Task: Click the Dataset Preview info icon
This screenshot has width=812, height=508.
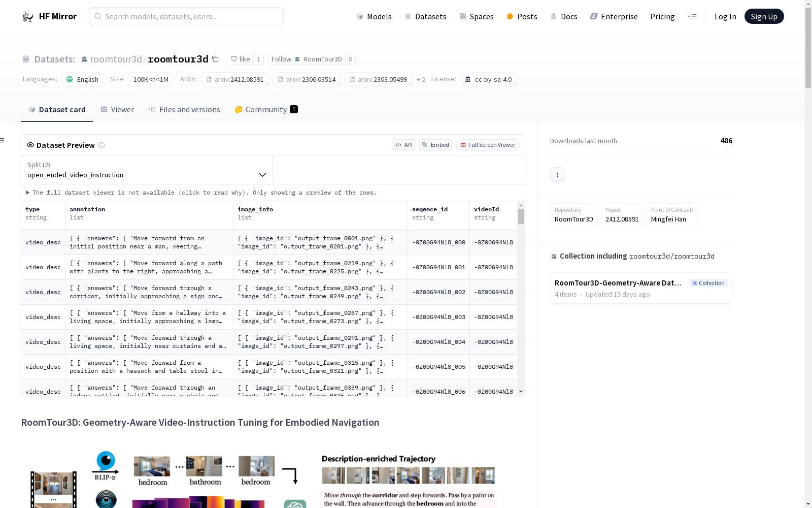Action: (101, 145)
